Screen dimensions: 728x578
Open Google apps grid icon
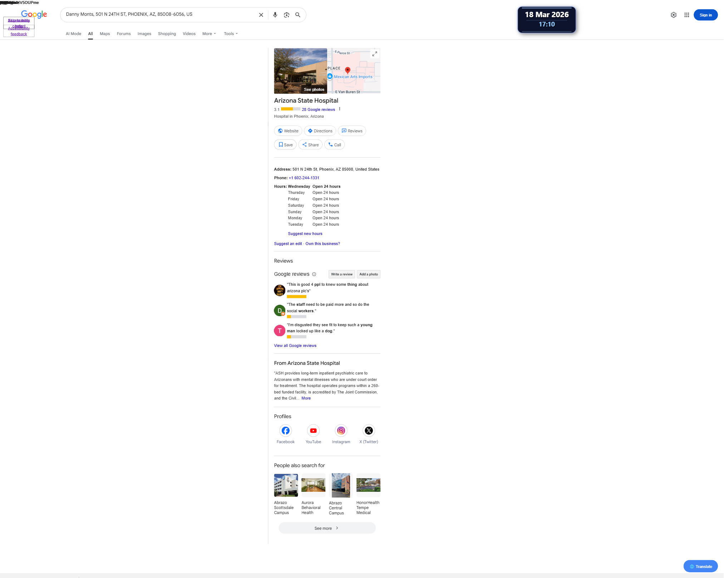click(687, 15)
